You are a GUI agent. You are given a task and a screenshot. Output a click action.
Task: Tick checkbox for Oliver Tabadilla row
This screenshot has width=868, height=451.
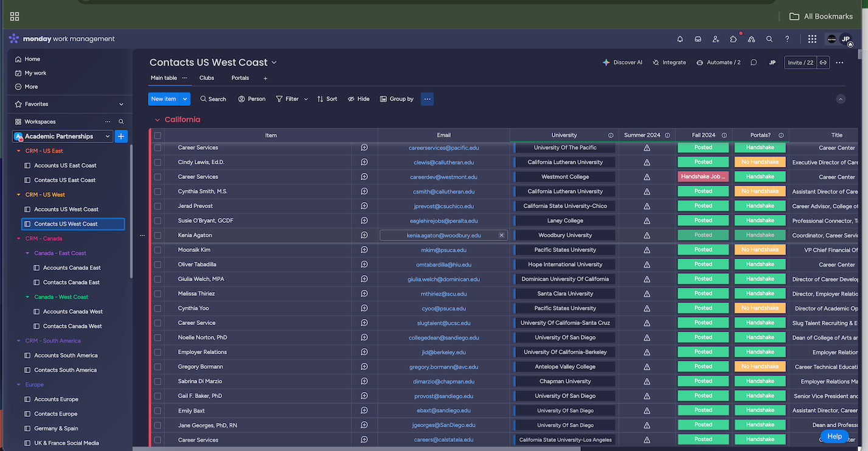pos(158,265)
